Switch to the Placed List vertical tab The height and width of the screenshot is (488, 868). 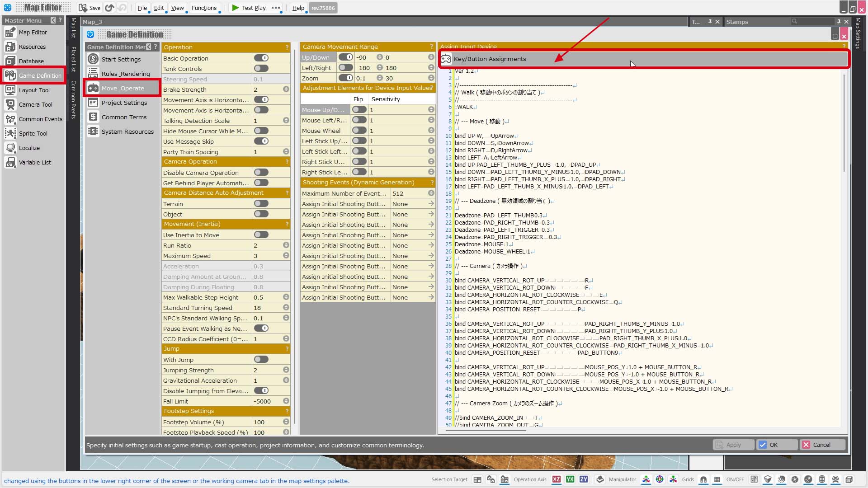[x=73, y=59]
